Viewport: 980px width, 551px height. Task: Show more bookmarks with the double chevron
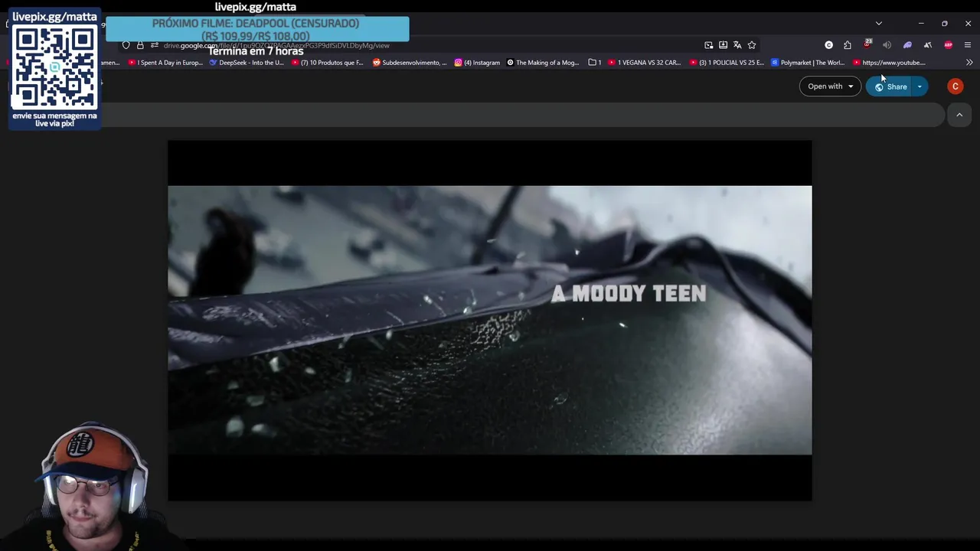(969, 63)
